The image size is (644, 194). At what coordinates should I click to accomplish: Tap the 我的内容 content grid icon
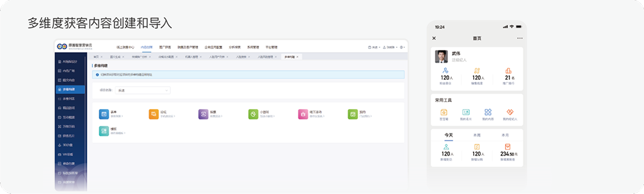point(488,112)
